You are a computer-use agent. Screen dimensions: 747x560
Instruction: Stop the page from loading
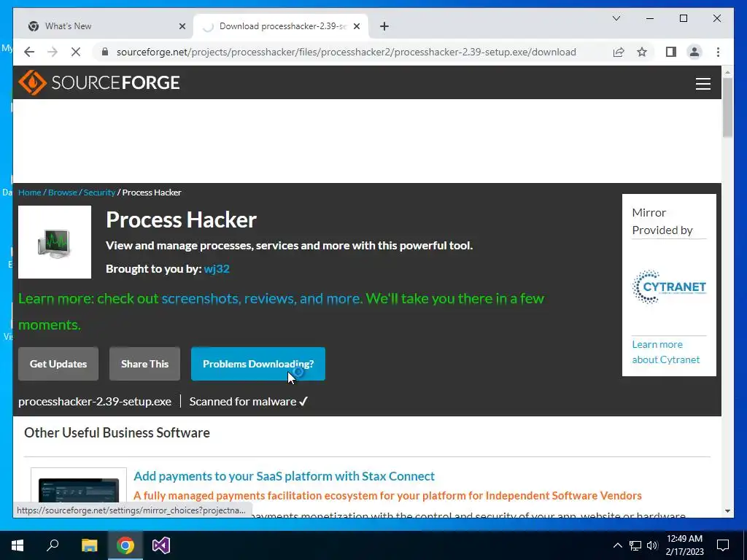tap(76, 52)
